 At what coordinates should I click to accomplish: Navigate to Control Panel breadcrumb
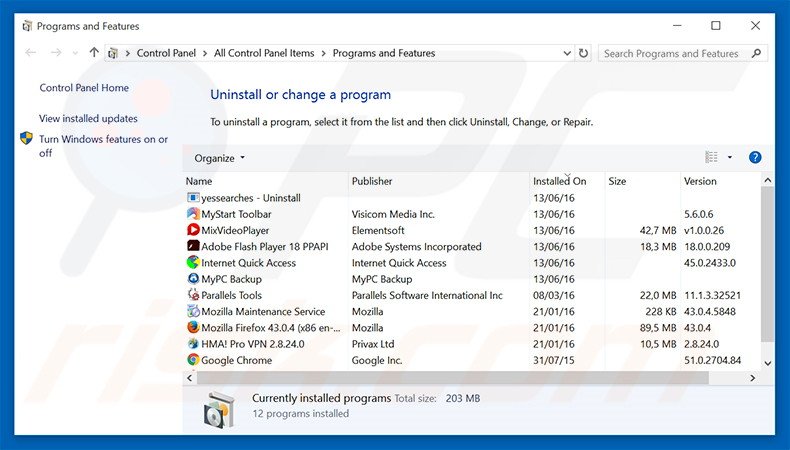[166, 53]
